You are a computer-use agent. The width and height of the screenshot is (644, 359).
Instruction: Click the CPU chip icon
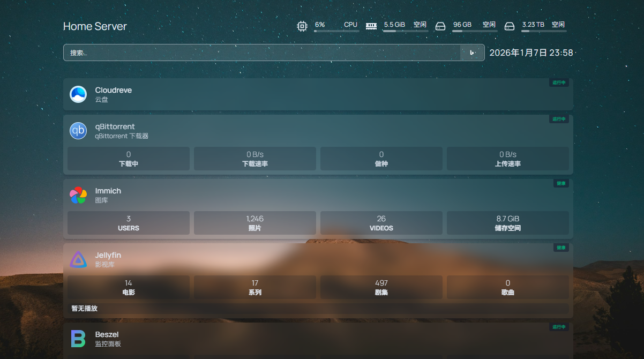point(302,26)
